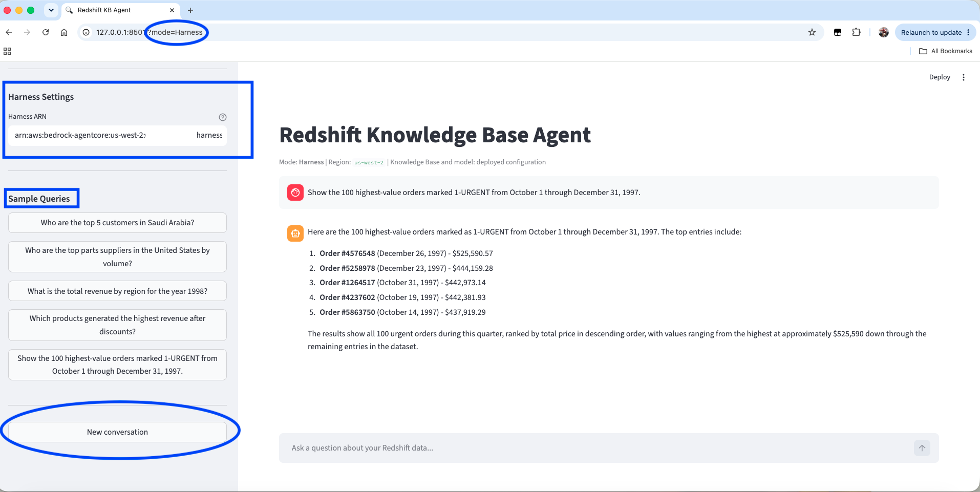The image size is (980, 492).
Task: Click the user's urgent orders question message
Action: point(474,192)
